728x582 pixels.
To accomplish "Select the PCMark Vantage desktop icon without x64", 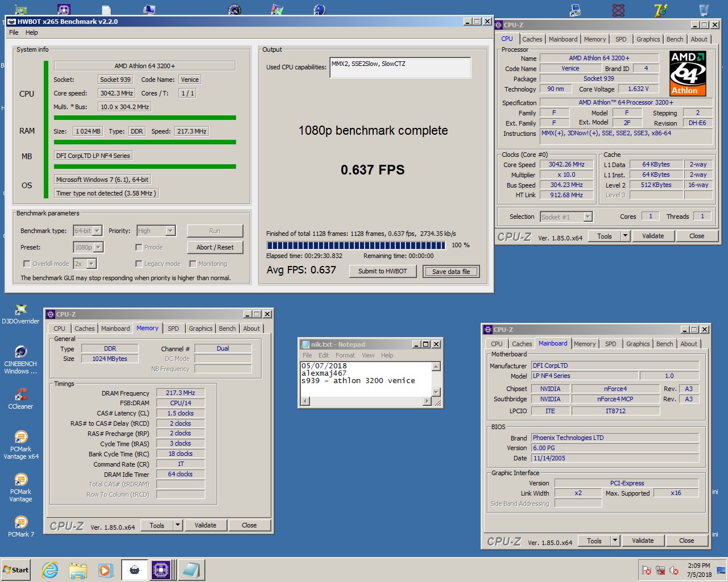I will (x=20, y=488).
